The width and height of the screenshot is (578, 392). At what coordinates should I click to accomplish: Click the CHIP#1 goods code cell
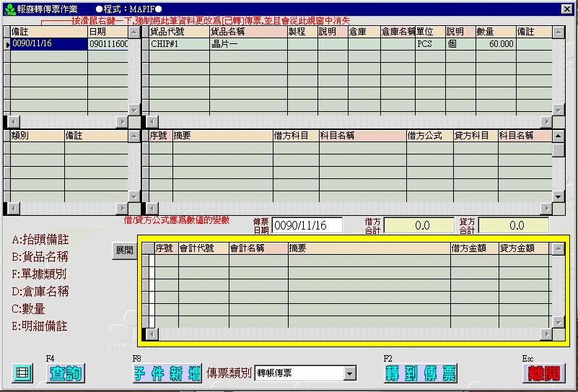coord(178,44)
